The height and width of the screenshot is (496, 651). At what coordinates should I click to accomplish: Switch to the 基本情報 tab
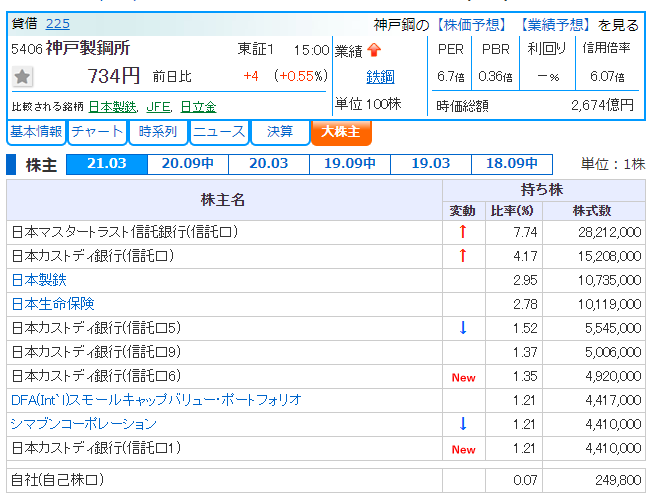[x=36, y=132]
